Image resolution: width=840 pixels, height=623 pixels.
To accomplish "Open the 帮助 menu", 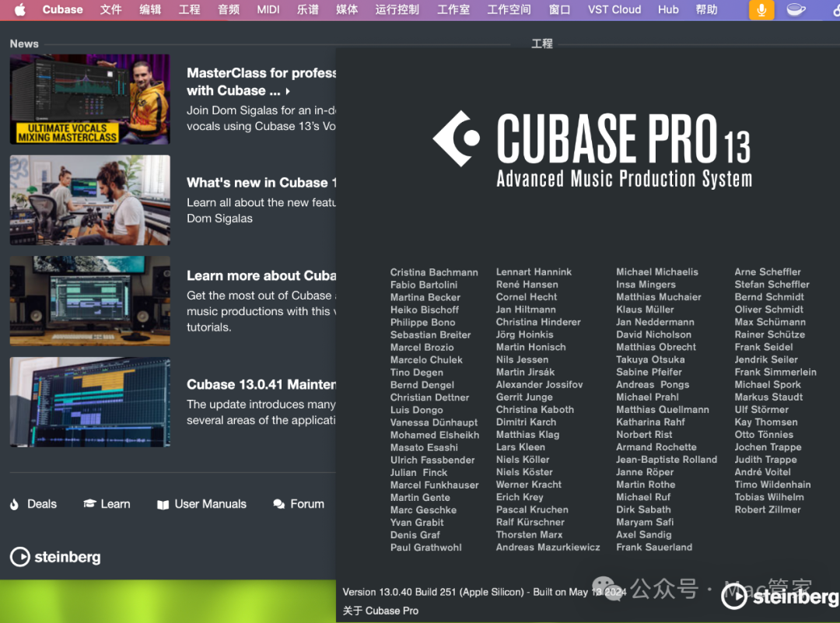I will [706, 9].
